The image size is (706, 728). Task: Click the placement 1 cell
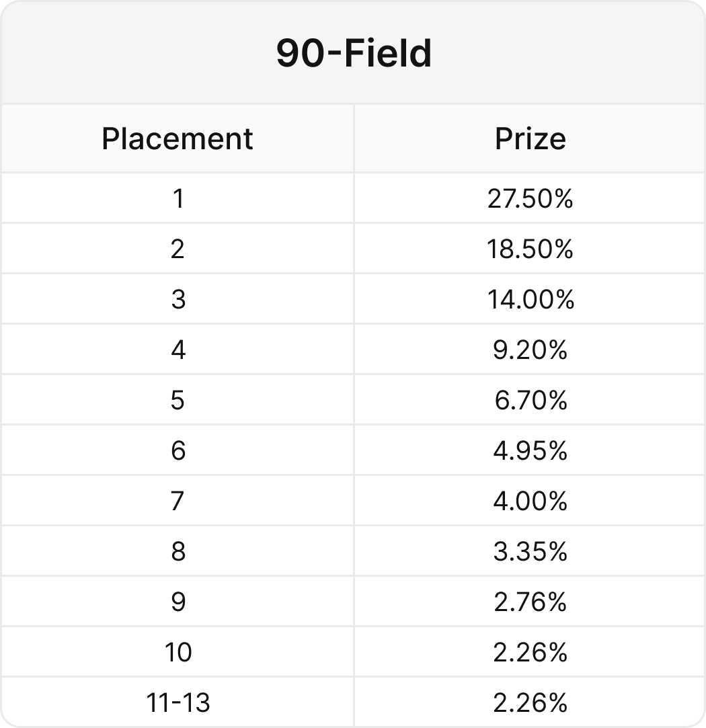(x=178, y=199)
